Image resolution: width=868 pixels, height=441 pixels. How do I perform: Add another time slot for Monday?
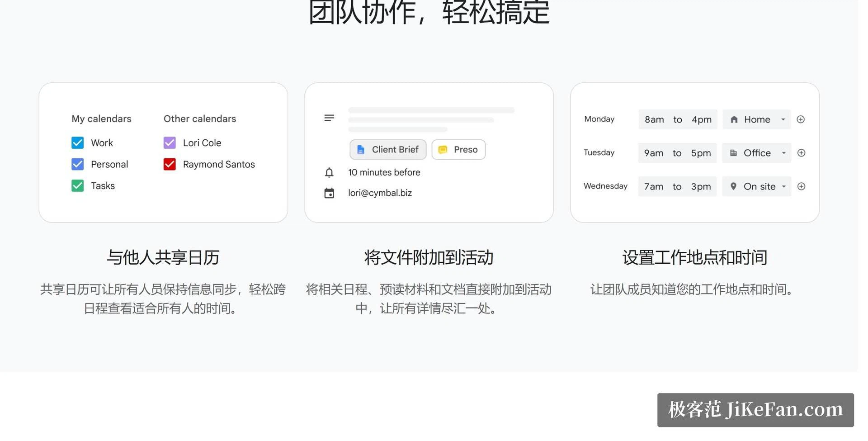point(801,119)
